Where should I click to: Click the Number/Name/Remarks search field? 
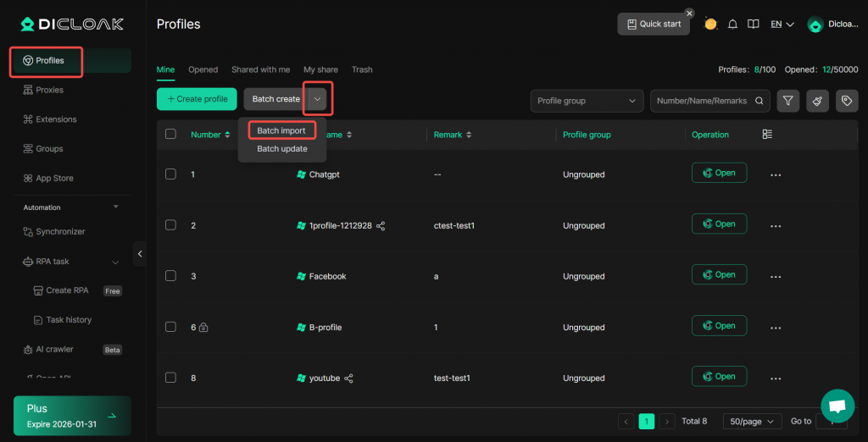point(702,101)
